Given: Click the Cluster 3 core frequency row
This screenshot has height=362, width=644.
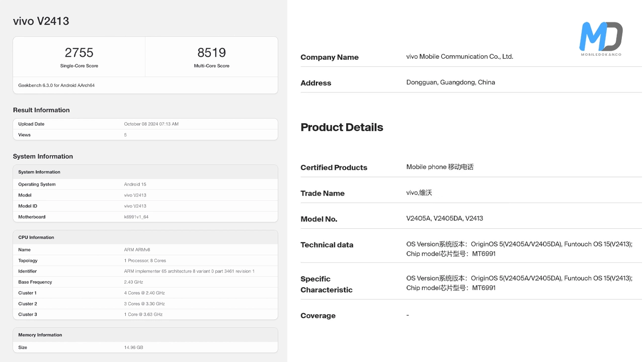Looking at the screenshot, I should (145, 315).
